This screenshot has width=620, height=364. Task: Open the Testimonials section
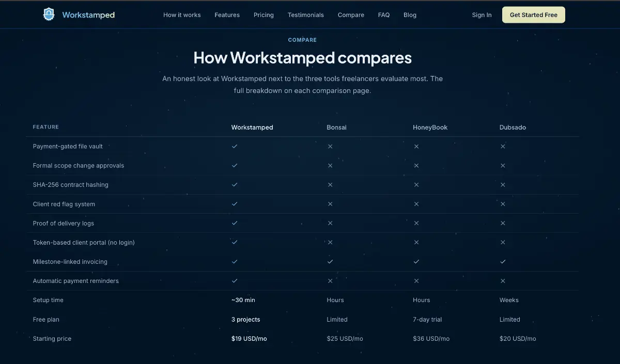pos(305,15)
